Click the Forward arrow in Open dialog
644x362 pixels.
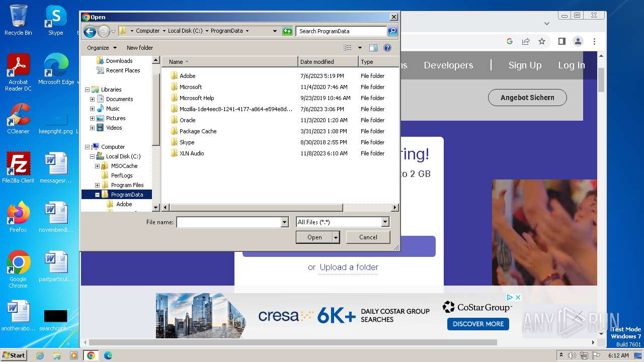[104, 31]
